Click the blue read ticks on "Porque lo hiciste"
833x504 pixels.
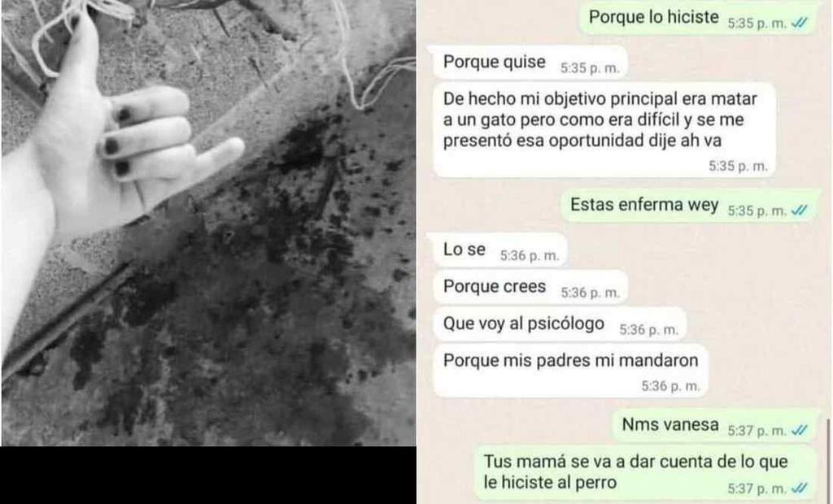[800, 23]
